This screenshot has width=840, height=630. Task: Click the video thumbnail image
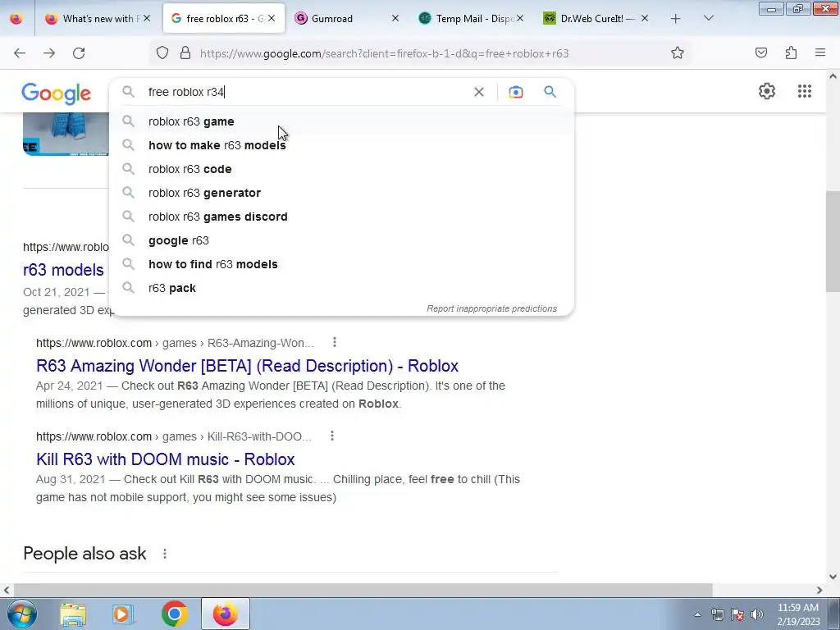coord(66,134)
